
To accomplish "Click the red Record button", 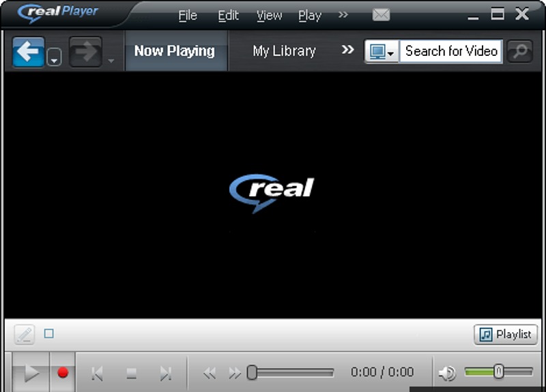I will pos(63,372).
